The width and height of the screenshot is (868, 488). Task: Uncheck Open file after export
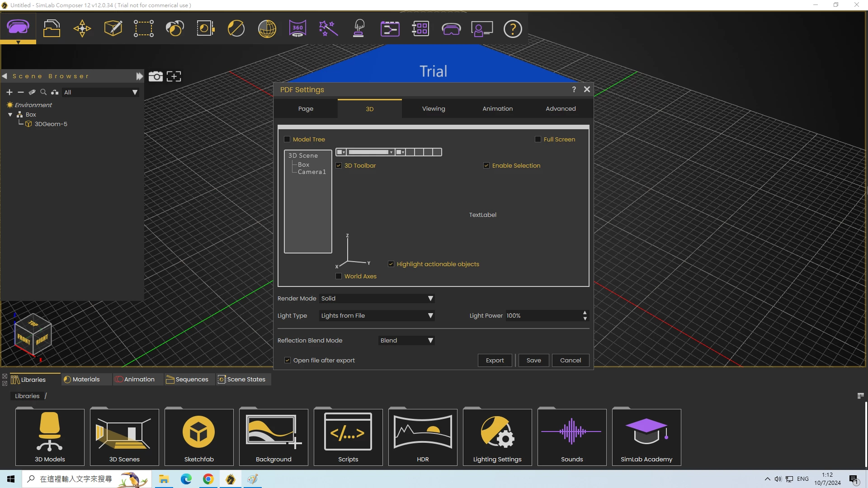(x=288, y=360)
